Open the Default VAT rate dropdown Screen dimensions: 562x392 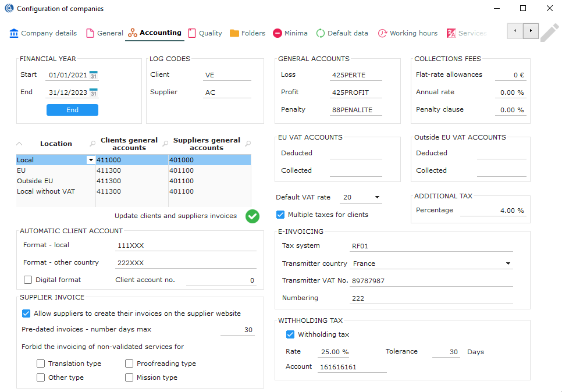pyautogui.click(x=377, y=198)
